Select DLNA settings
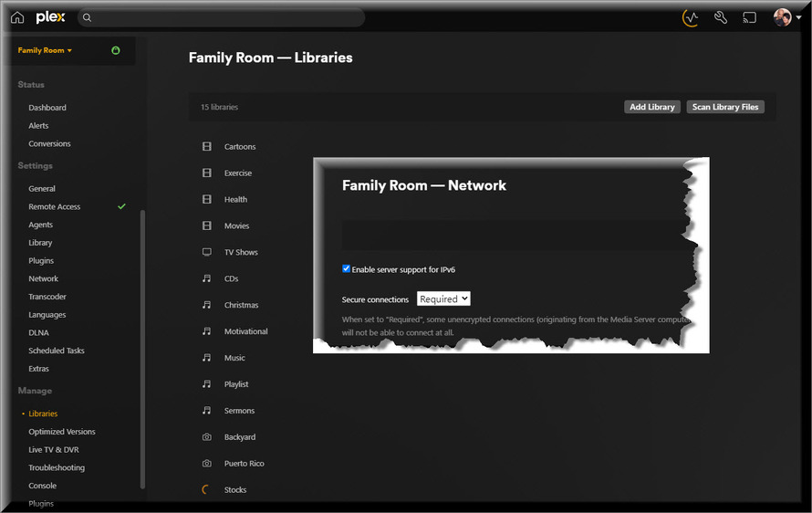The image size is (812, 513). coord(38,332)
